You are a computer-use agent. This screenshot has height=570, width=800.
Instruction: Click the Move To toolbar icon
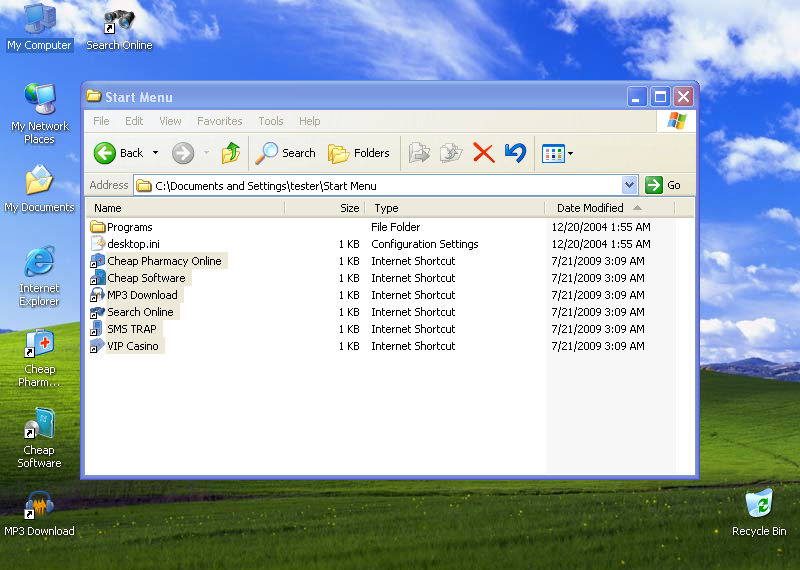pyautogui.click(x=419, y=153)
